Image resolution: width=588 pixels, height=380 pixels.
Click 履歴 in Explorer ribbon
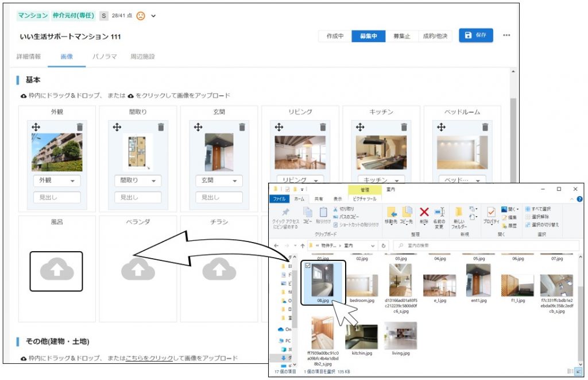tap(509, 226)
